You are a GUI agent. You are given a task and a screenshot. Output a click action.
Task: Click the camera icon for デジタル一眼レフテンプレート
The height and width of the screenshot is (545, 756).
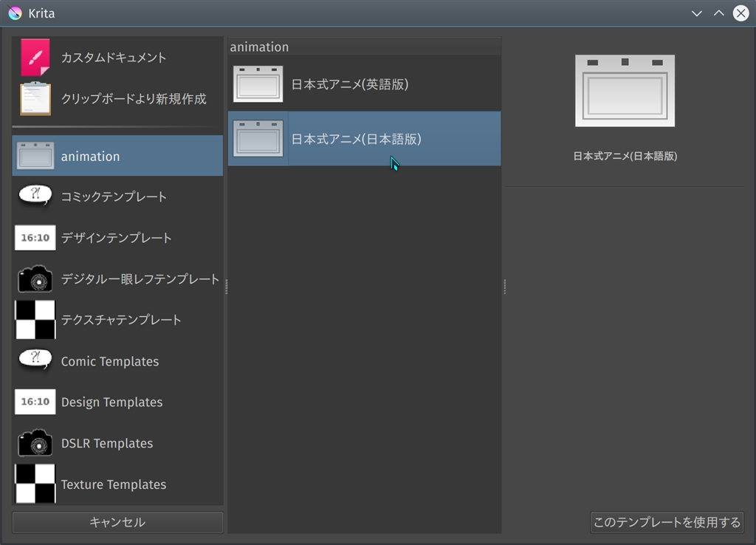tap(35, 278)
